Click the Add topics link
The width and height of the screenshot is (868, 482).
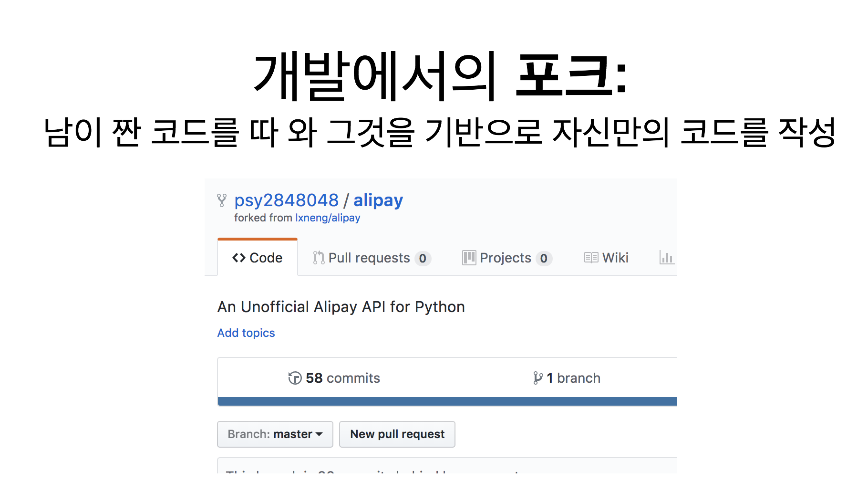[x=246, y=333]
